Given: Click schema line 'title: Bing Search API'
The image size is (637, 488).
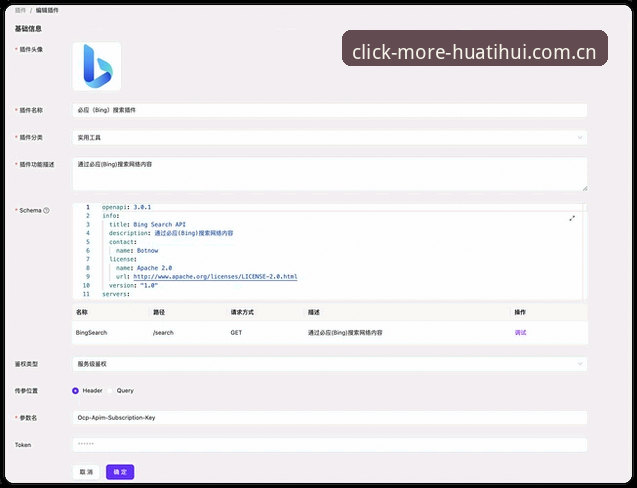Looking at the screenshot, I should [x=147, y=224].
